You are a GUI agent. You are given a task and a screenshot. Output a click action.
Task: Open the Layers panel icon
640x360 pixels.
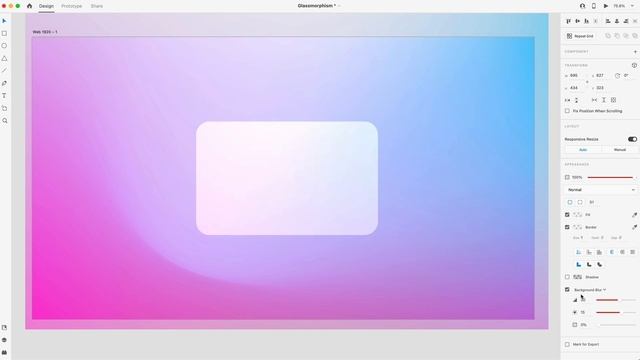pos(4,340)
